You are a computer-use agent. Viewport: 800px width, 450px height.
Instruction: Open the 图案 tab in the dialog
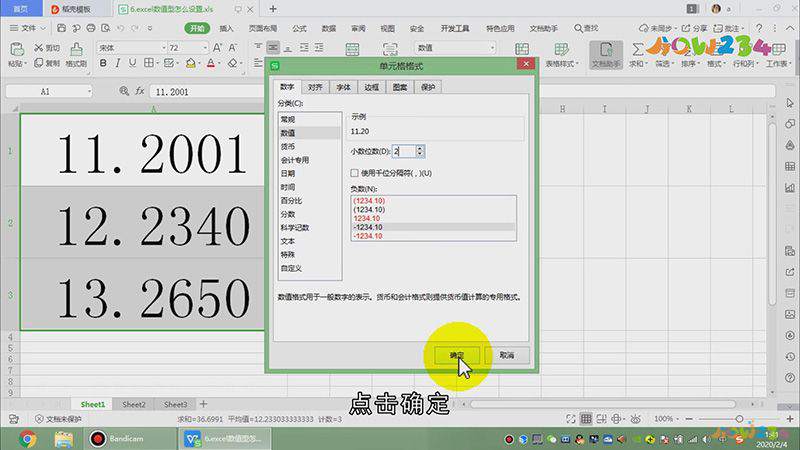point(399,87)
